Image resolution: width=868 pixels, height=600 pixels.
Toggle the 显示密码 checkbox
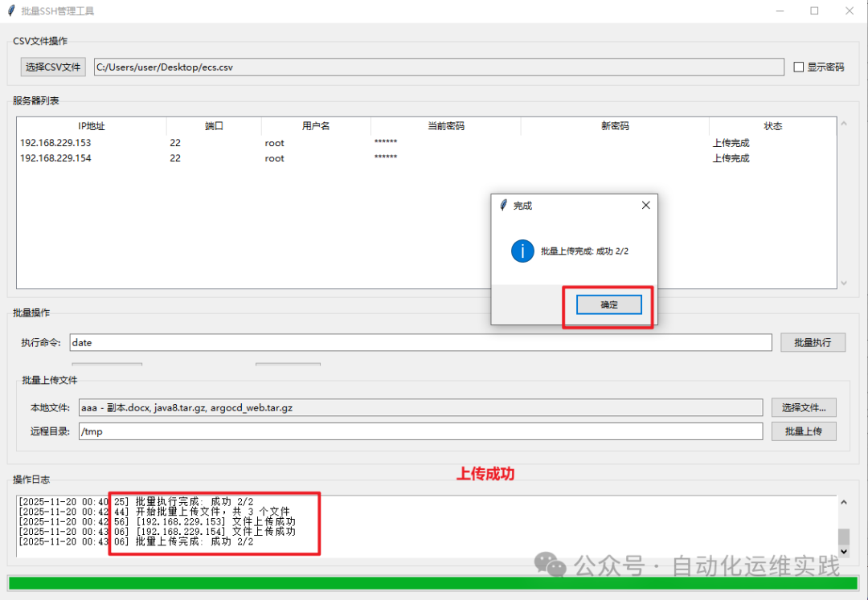(798, 67)
